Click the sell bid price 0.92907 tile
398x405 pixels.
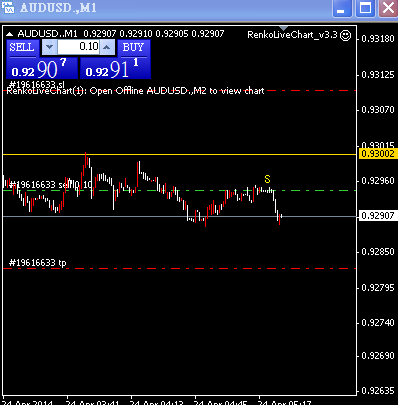[x=42, y=68]
